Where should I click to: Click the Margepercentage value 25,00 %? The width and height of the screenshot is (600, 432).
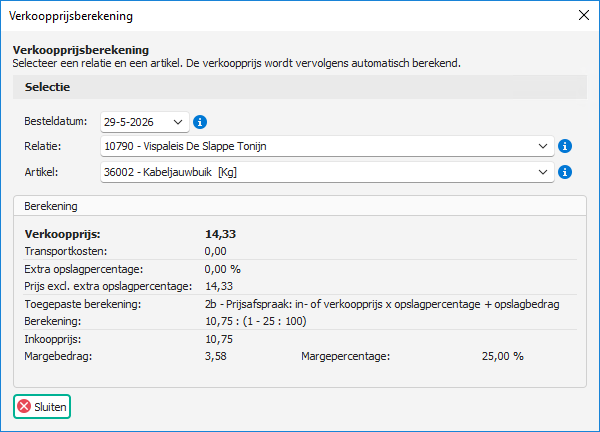point(502,356)
